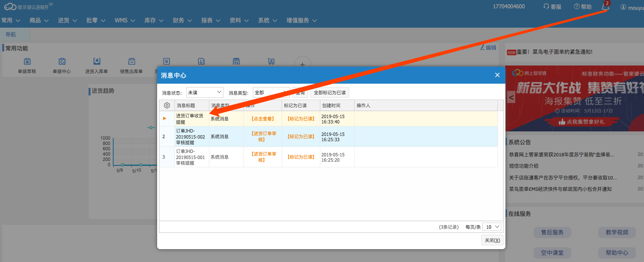Click the 进货入库单 shortcut icon
This screenshot has width=644, height=262.
pos(97,61)
